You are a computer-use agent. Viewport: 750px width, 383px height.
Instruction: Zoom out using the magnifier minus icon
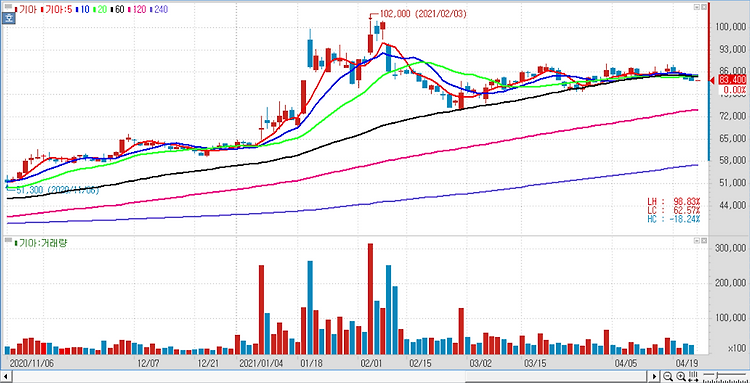point(668,376)
